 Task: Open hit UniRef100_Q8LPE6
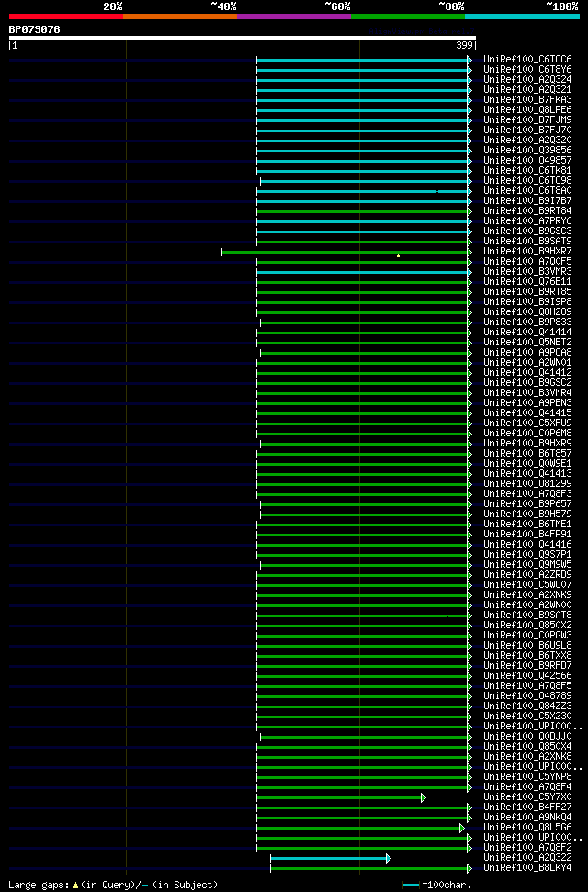point(527,110)
